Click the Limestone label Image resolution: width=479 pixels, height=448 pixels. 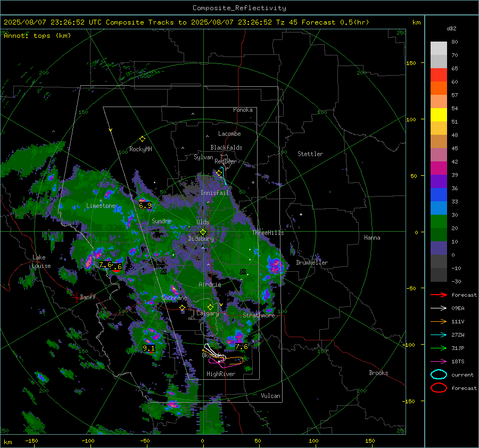click(x=101, y=206)
